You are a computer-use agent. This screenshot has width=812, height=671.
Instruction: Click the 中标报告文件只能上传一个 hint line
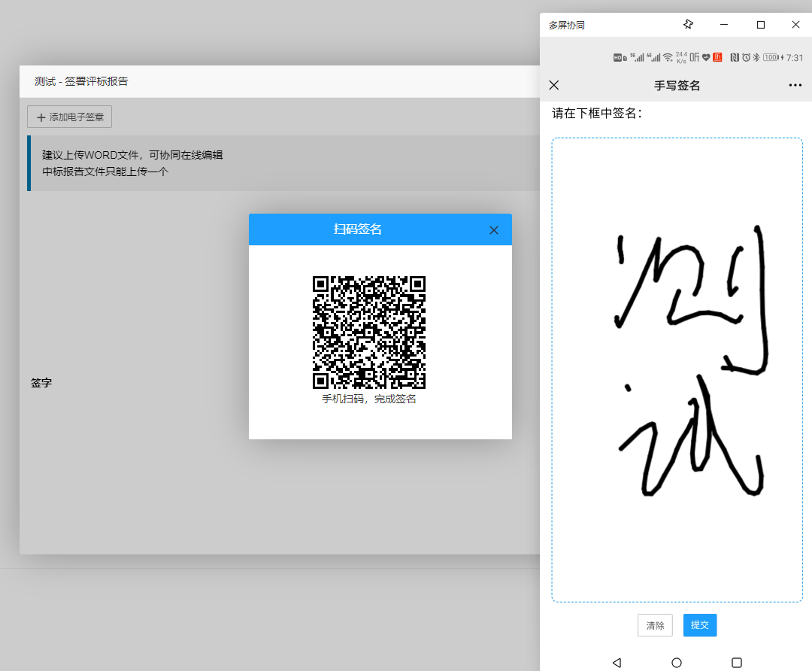(105, 172)
